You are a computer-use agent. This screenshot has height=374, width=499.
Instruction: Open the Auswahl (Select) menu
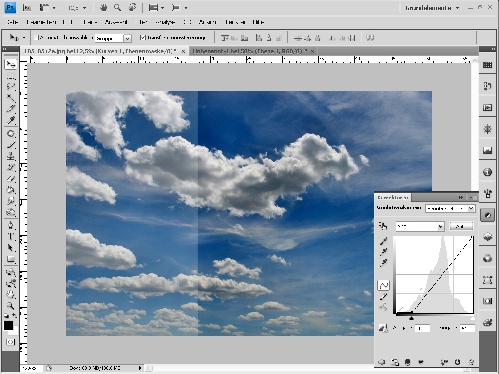point(116,22)
